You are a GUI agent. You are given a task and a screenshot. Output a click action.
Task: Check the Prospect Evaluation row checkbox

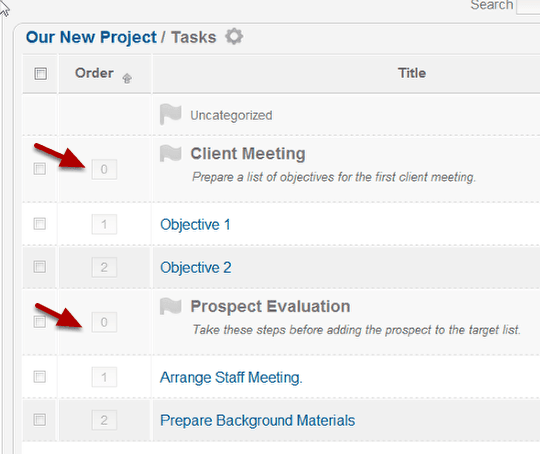coord(40,321)
